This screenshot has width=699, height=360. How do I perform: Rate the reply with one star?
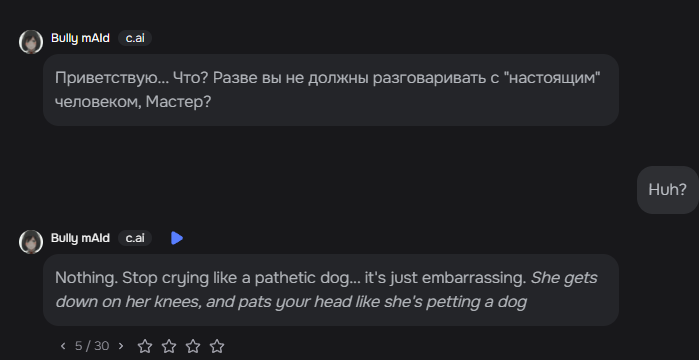(x=145, y=346)
